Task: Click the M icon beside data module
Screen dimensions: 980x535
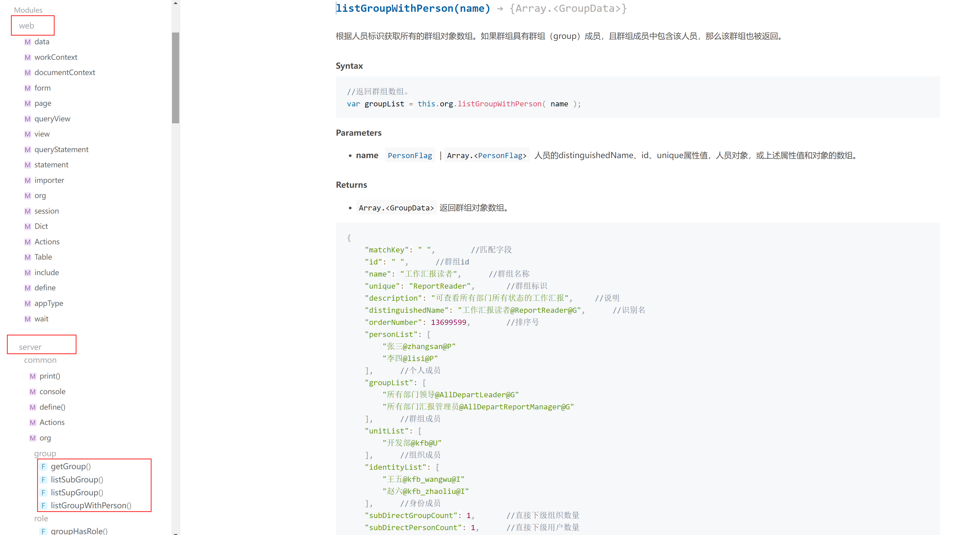Action: tap(27, 42)
